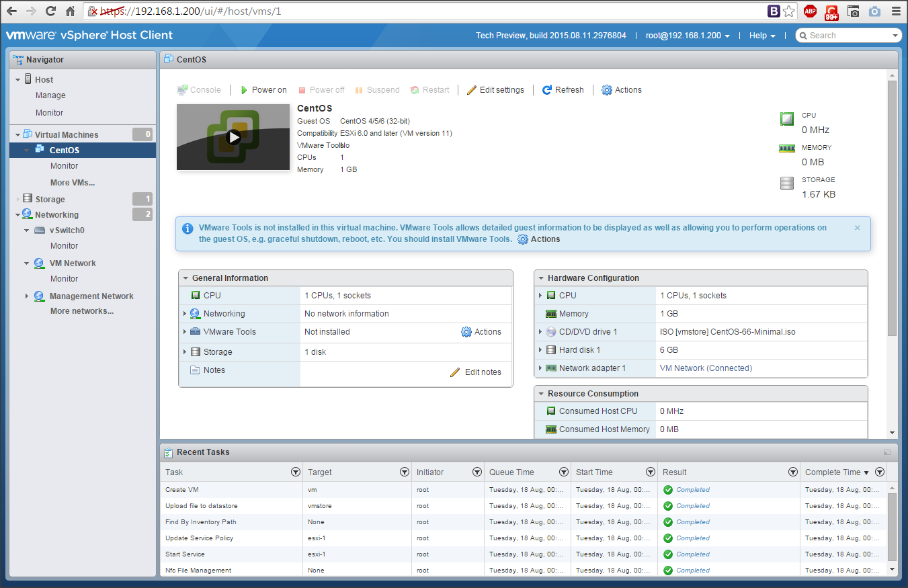
Task: Open More VMs... in Navigator
Action: [x=73, y=183]
